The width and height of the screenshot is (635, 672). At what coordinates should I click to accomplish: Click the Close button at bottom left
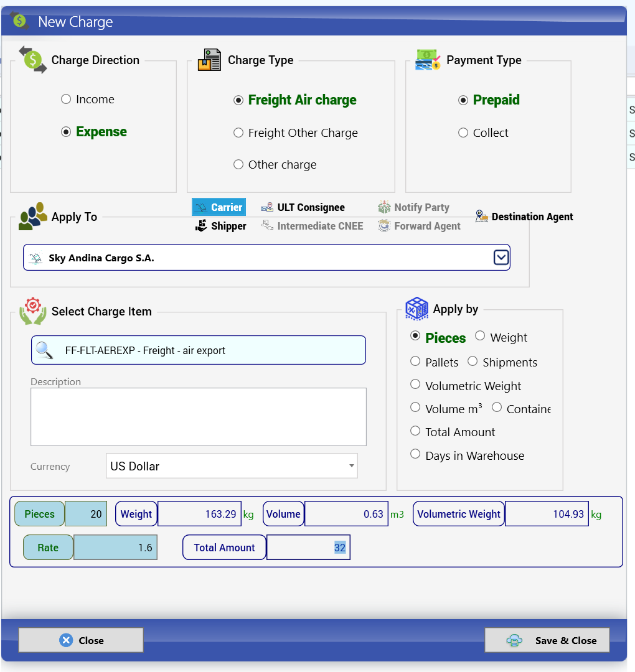80,640
